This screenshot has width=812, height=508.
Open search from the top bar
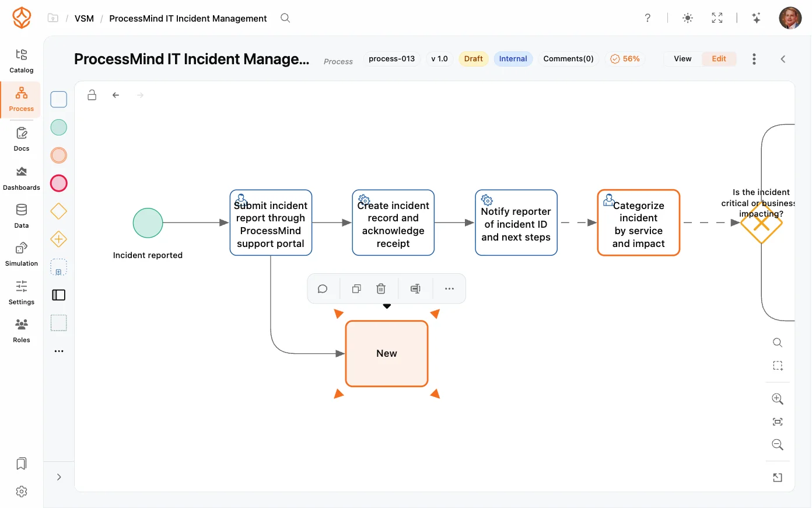pos(285,18)
